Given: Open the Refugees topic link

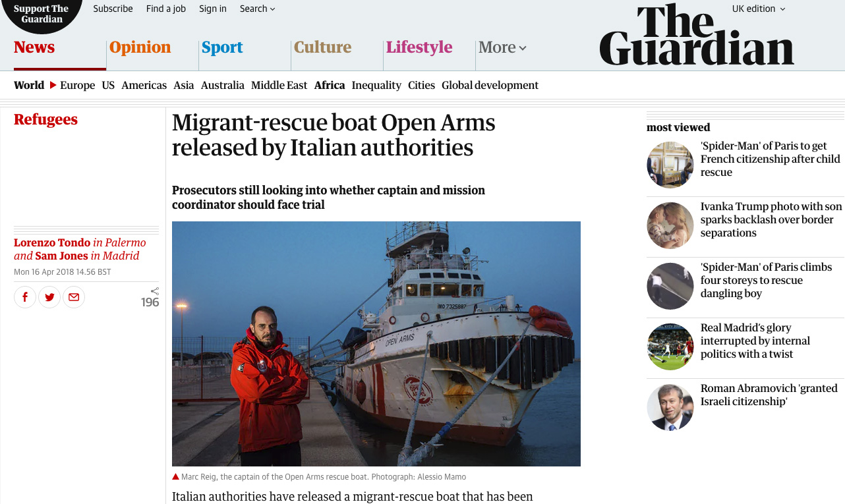Looking at the screenshot, I should [x=45, y=119].
